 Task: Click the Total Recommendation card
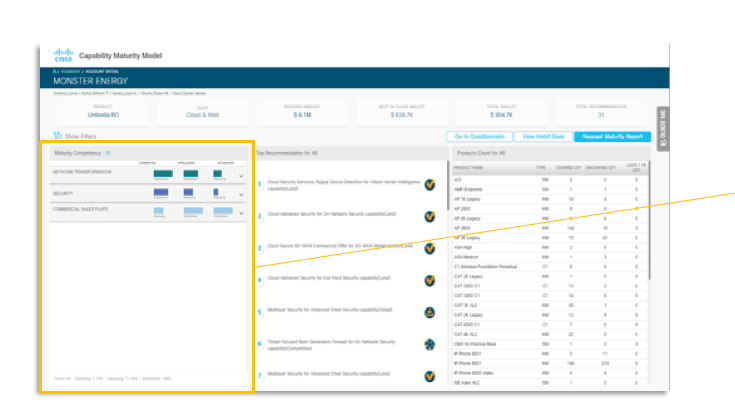[x=601, y=112]
